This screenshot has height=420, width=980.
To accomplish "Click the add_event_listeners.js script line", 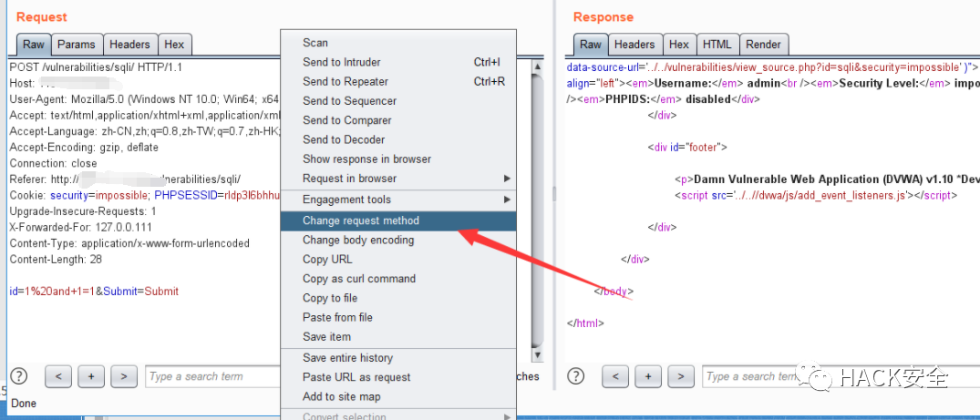I will pos(816,196).
